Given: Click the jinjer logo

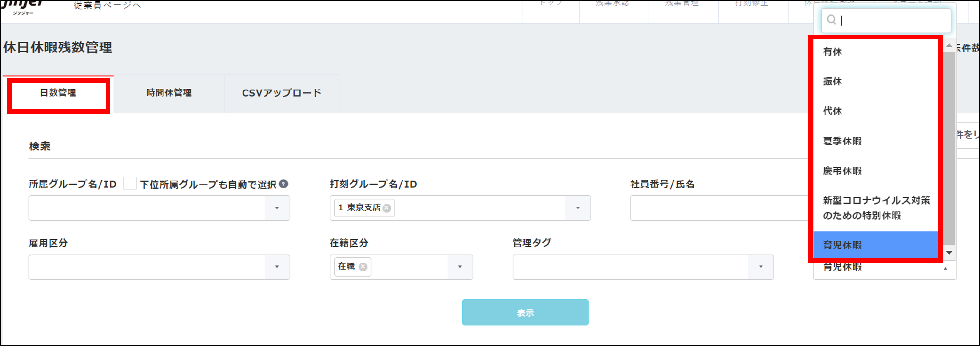Looking at the screenshot, I should 23,7.
